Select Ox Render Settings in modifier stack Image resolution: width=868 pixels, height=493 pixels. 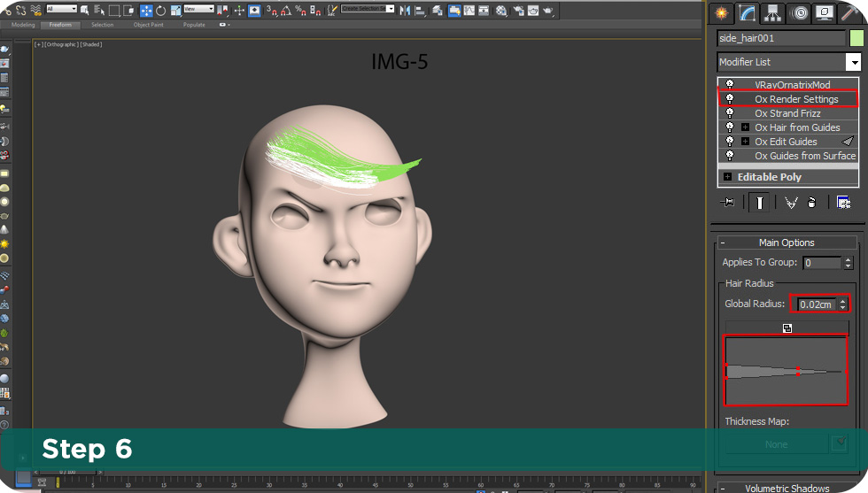[795, 99]
